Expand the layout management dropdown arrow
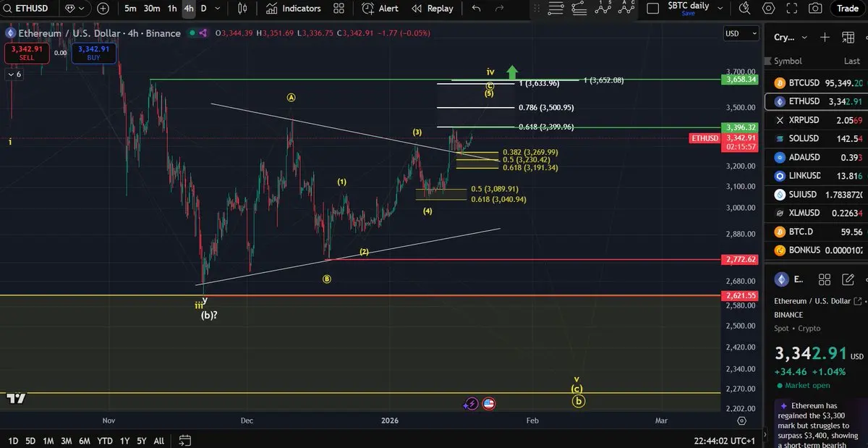Viewport: 868px width, 448px height. pos(720,9)
